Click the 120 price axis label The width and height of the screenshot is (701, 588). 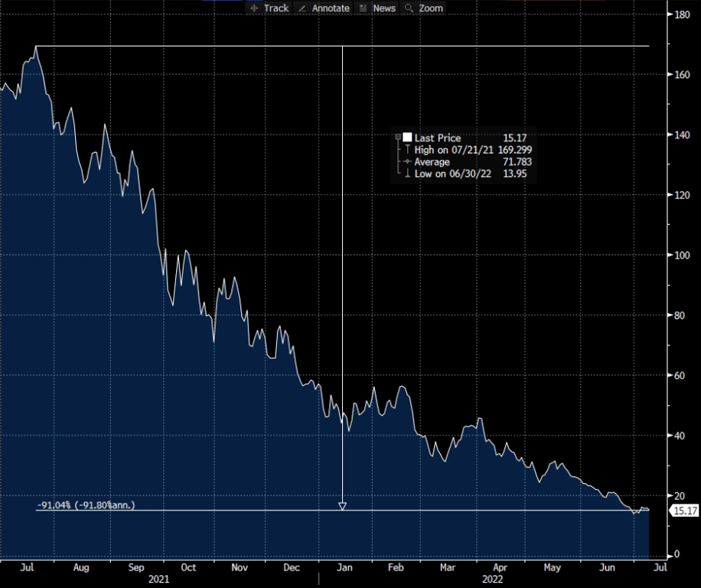click(682, 195)
